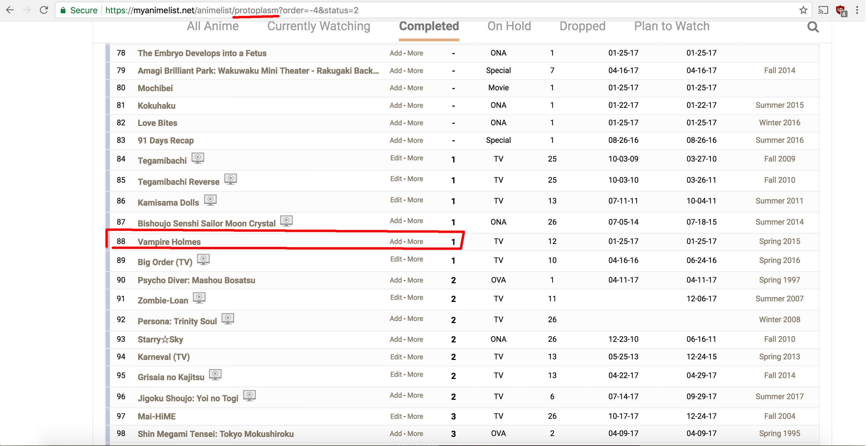Click the Spring 2015 season for Vampire Holmes
Viewport: 868px width, 446px height.
779,242
